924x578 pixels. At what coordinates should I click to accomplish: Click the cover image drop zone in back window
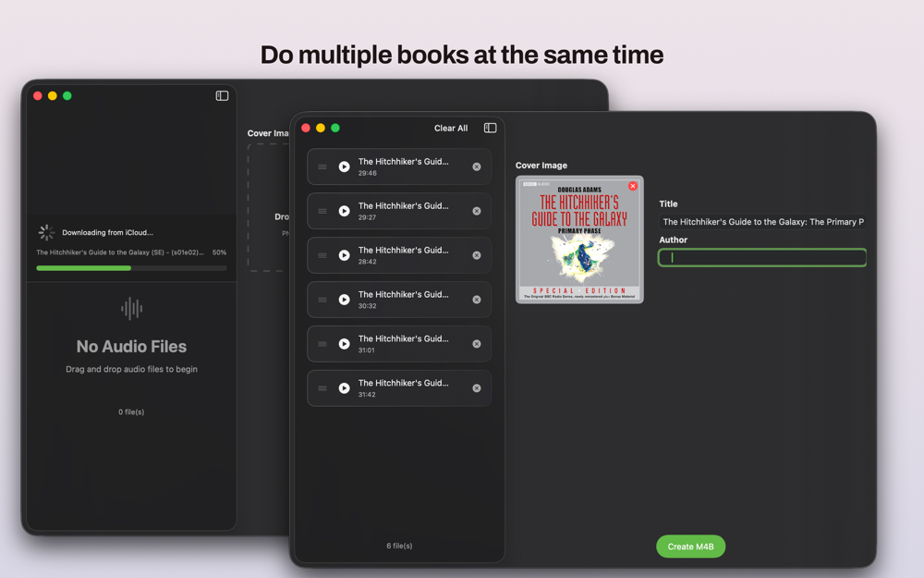pos(268,207)
